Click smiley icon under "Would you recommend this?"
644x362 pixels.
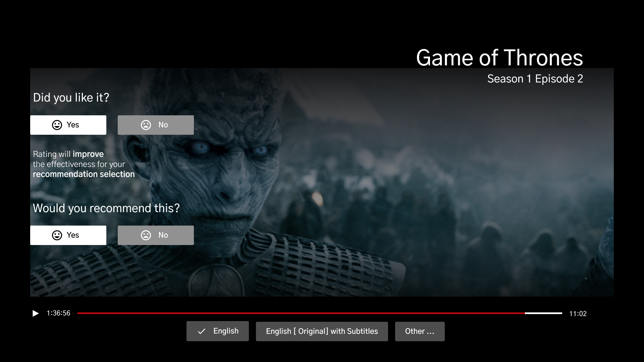(57, 235)
